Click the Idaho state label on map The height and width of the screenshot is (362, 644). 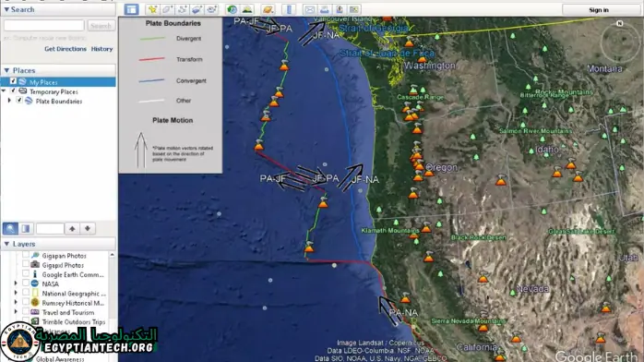[x=547, y=150]
